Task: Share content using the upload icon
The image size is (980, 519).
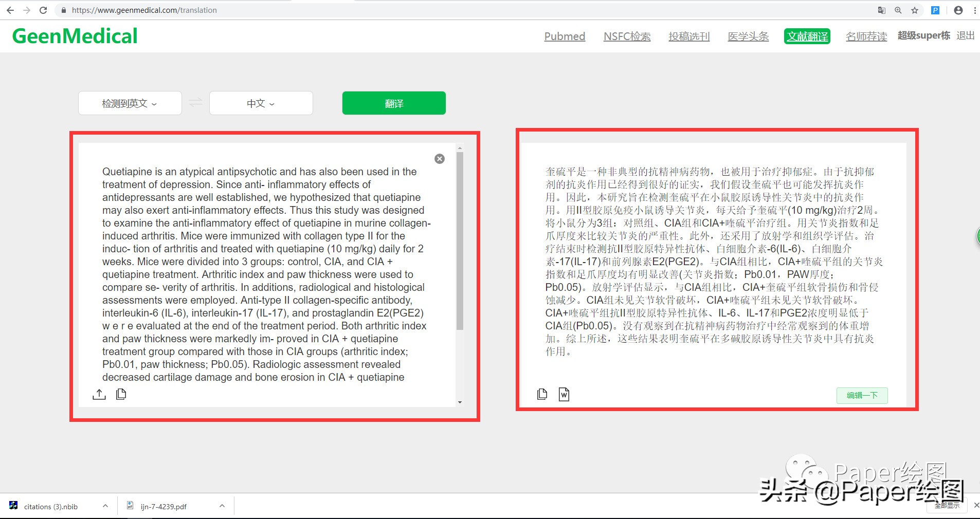Action: [99, 394]
